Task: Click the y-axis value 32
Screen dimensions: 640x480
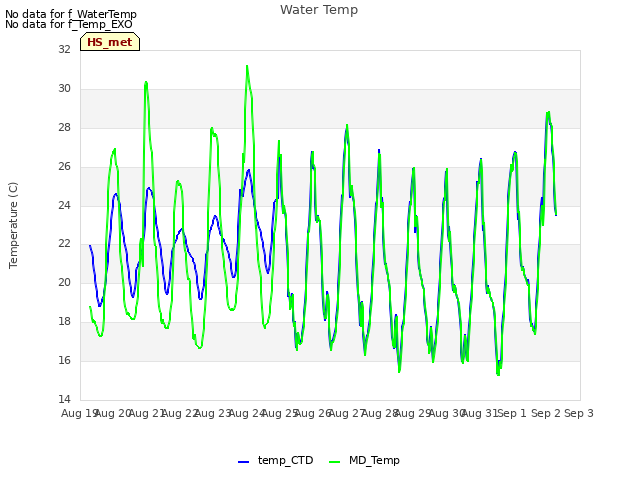Action: [x=64, y=49]
